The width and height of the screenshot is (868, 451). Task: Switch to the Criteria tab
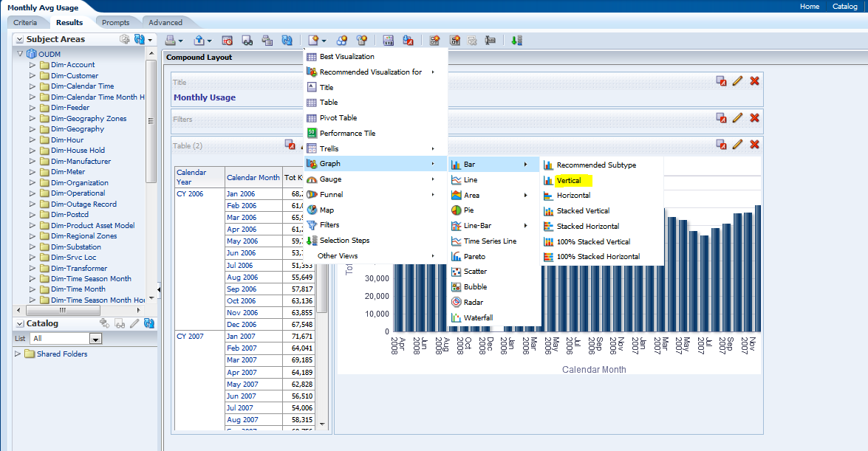(x=25, y=23)
